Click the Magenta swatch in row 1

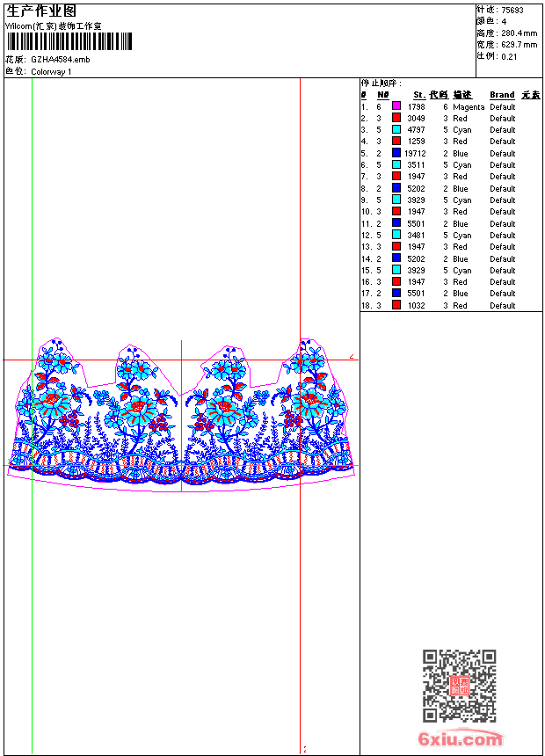(396, 105)
